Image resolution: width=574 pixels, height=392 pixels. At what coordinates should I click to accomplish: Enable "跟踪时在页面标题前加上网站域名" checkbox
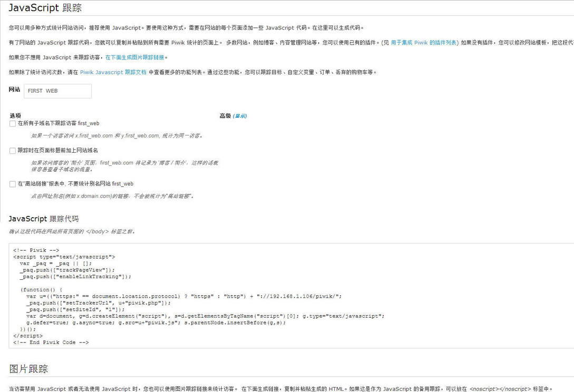13,151
